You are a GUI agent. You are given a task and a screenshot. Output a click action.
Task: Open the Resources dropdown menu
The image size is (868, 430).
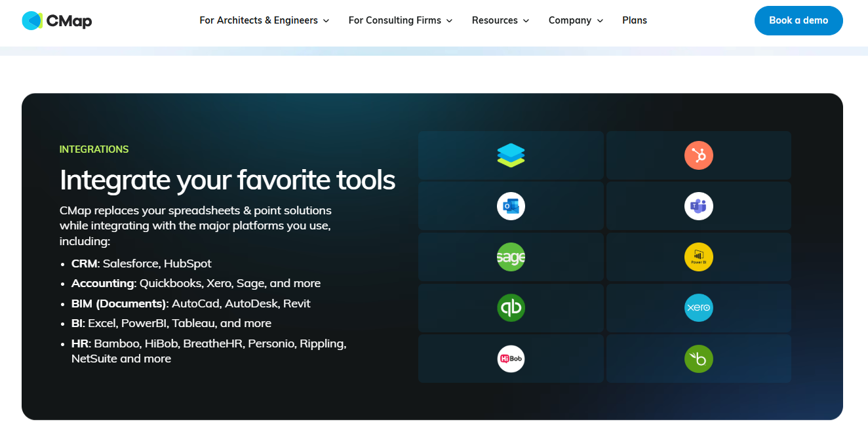(x=500, y=20)
